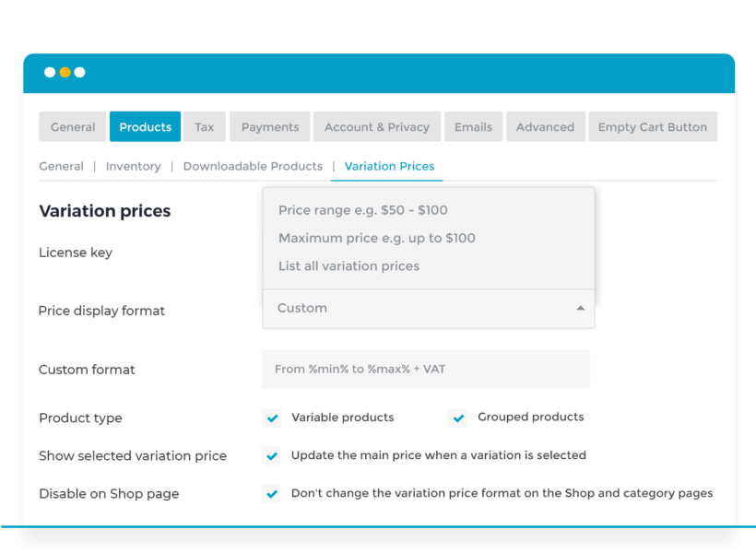
Task: Choose 'Maximum price e.g. up to $100' format
Action: (x=377, y=238)
